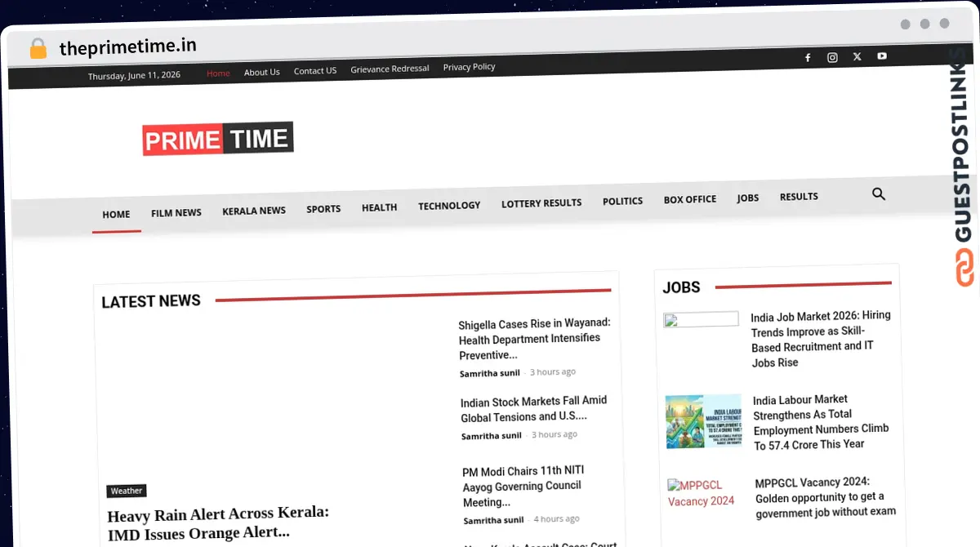Go to the HEALTH section
The height and width of the screenshot is (547, 980).
380,207
